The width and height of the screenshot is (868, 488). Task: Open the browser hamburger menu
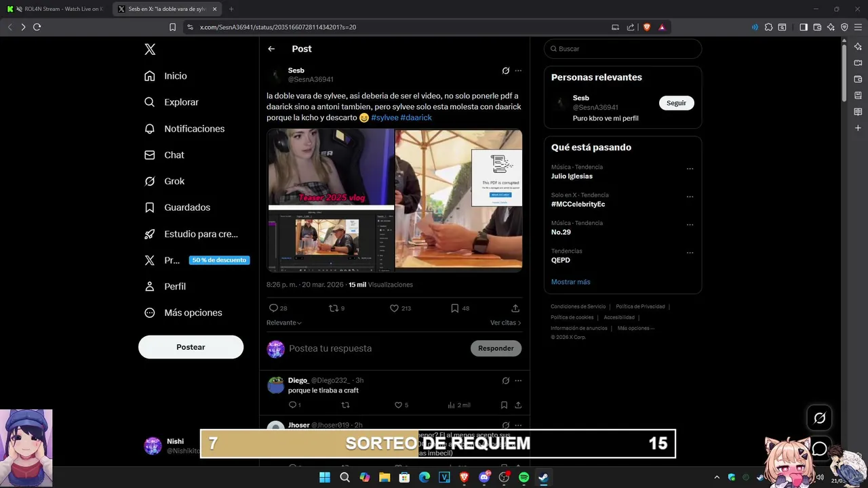click(858, 27)
